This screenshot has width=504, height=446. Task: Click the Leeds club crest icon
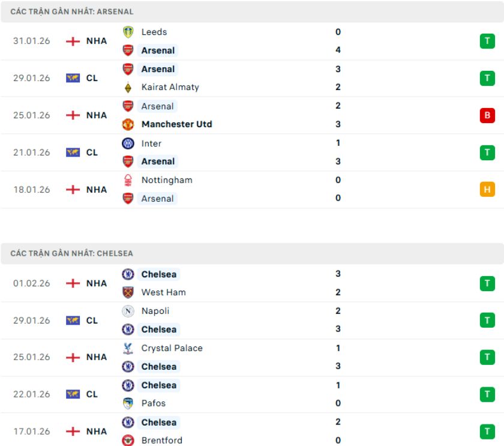128,32
